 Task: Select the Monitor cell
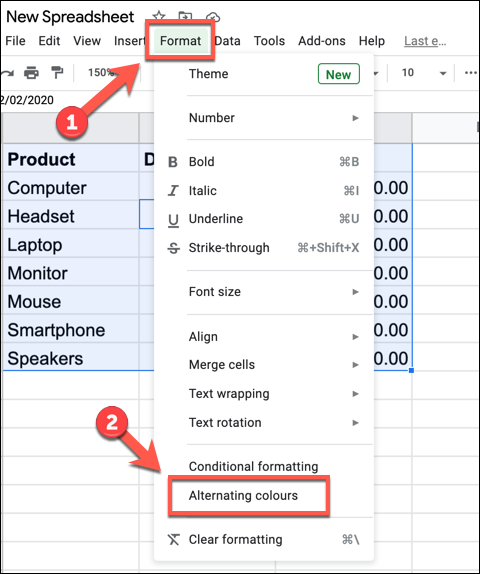(x=71, y=273)
